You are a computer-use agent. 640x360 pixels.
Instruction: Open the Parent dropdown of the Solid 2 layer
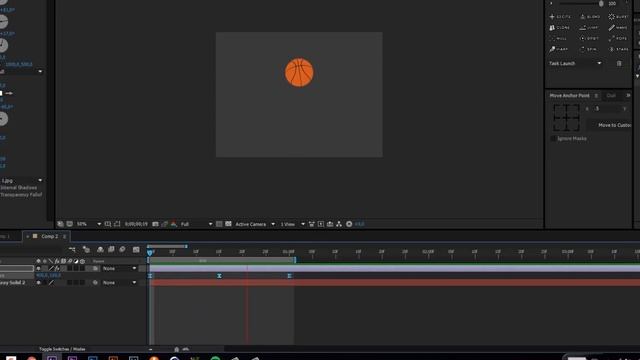coord(119,282)
